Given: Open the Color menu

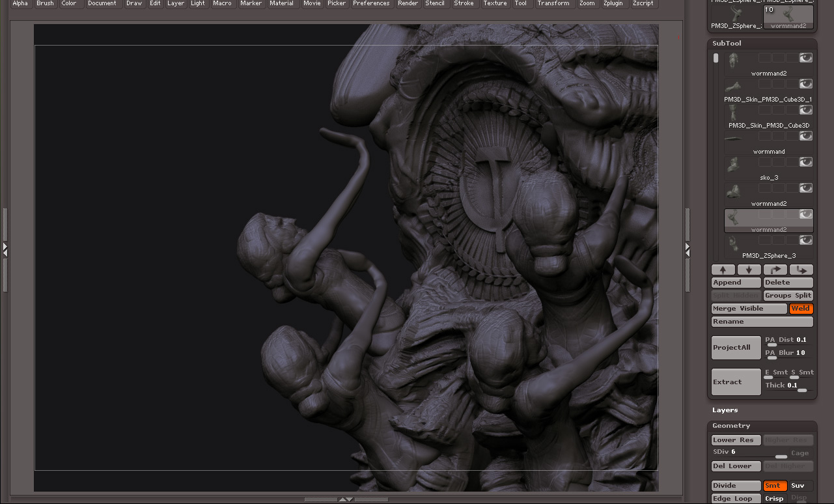Looking at the screenshot, I should click(x=70, y=4).
